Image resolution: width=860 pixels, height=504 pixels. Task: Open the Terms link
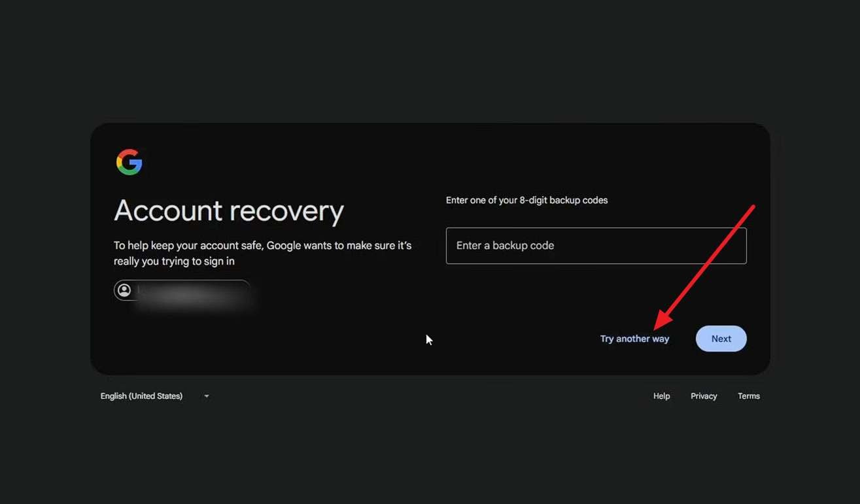click(748, 396)
